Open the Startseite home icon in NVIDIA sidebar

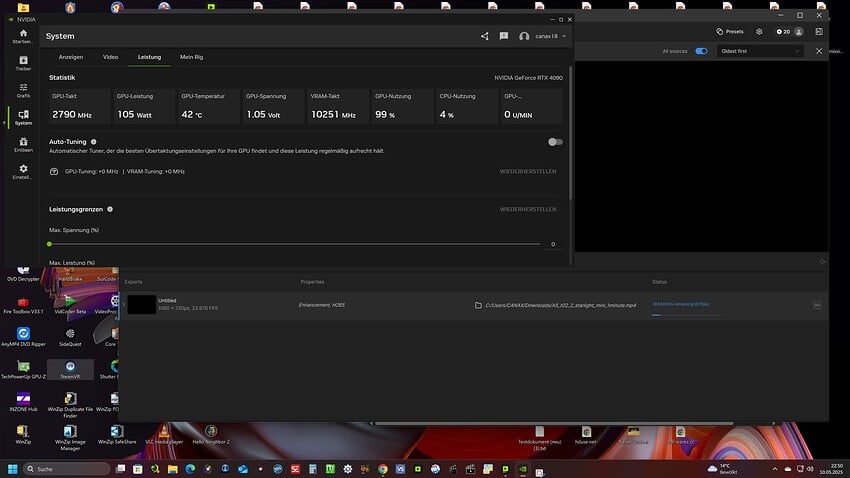point(23,36)
